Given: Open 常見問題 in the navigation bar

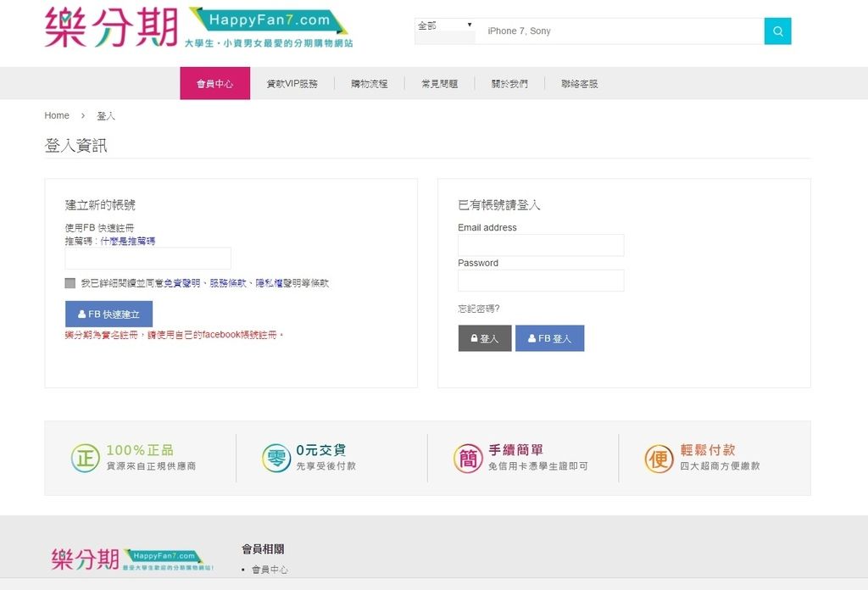Looking at the screenshot, I should (440, 84).
